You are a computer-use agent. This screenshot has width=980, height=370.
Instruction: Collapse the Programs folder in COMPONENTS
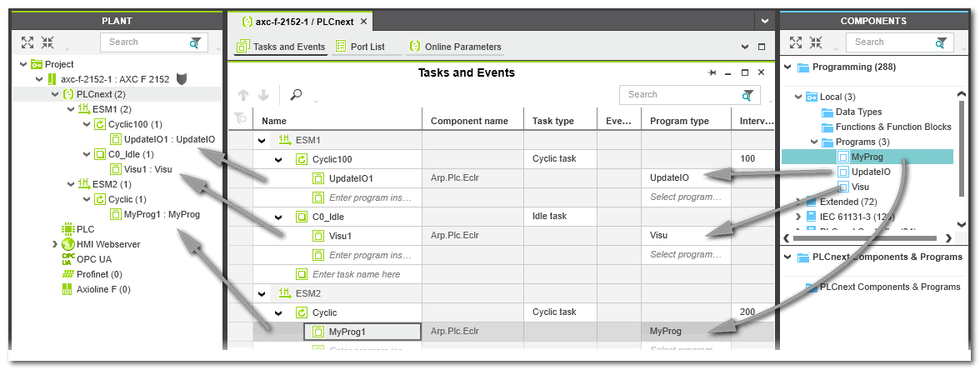[812, 142]
